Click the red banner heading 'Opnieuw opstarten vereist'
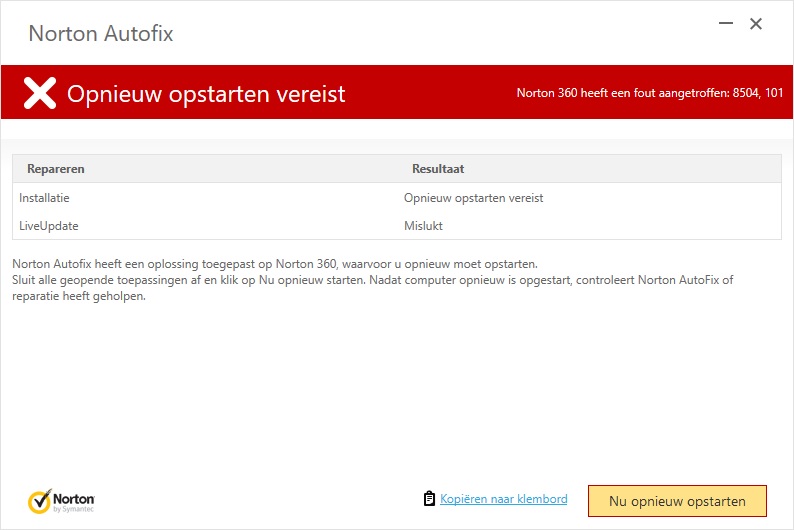This screenshot has width=794, height=530. pyautogui.click(x=206, y=94)
